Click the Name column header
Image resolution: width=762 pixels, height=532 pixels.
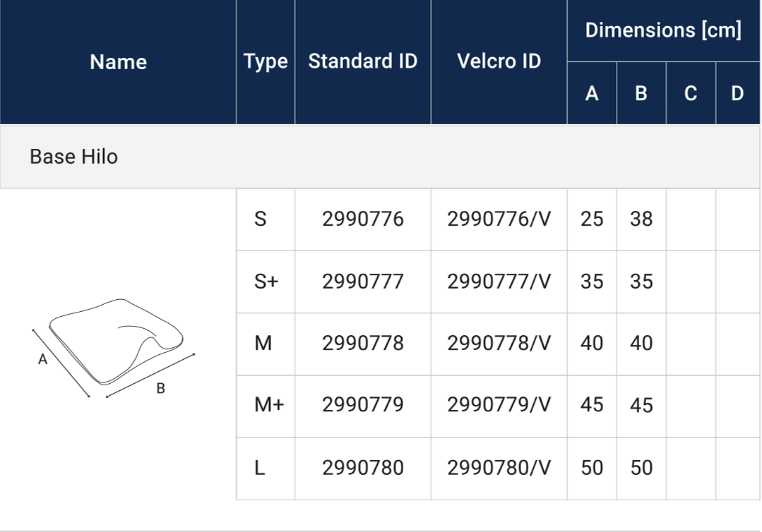118,62
